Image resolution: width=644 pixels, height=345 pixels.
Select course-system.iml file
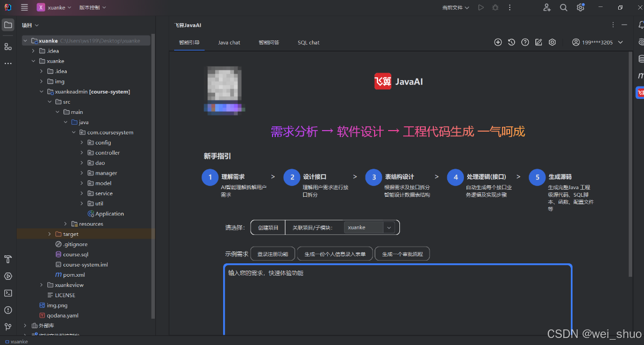coord(82,264)
